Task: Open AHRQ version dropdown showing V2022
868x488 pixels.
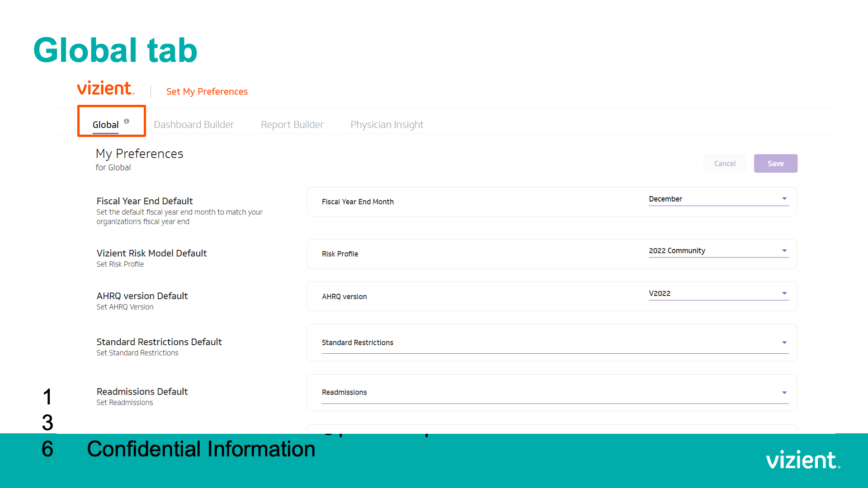Action: [x=719, y=294]
